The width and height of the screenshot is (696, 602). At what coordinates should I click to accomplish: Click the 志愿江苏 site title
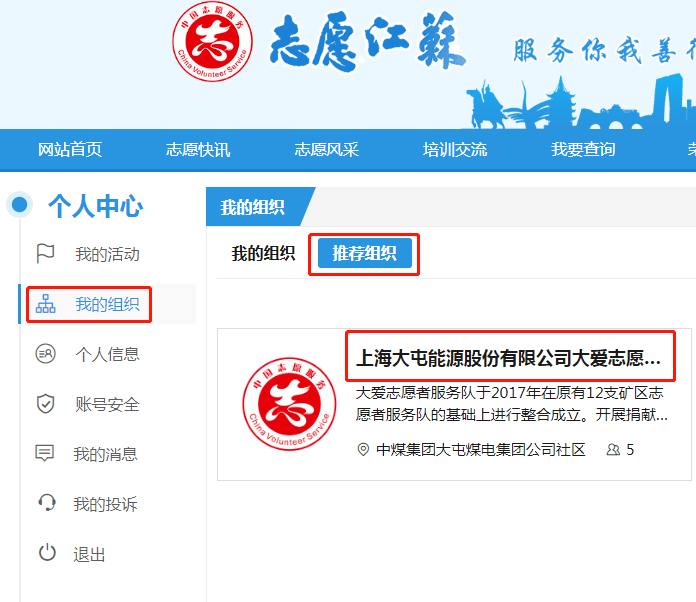click(x=367, y=41)
